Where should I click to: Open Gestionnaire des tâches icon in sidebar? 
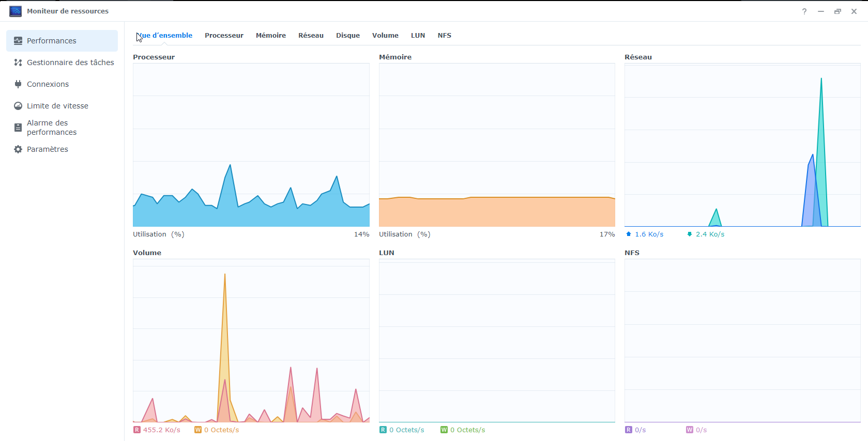pos(18,62)
